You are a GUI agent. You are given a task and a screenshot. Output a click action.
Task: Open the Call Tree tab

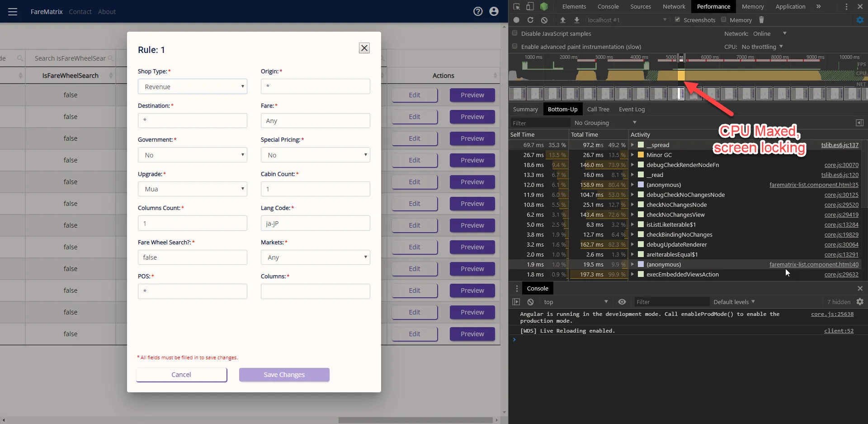[598, 109]
